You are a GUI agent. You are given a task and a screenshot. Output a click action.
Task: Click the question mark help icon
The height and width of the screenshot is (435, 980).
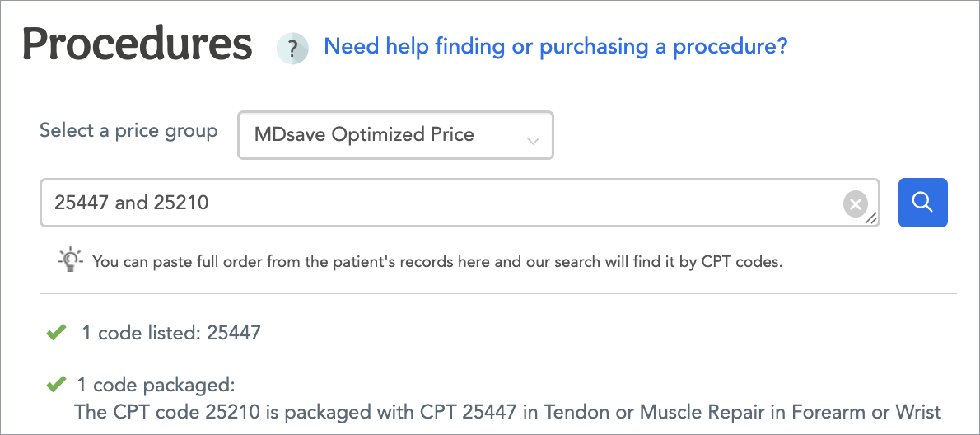[x=292, y=49]
